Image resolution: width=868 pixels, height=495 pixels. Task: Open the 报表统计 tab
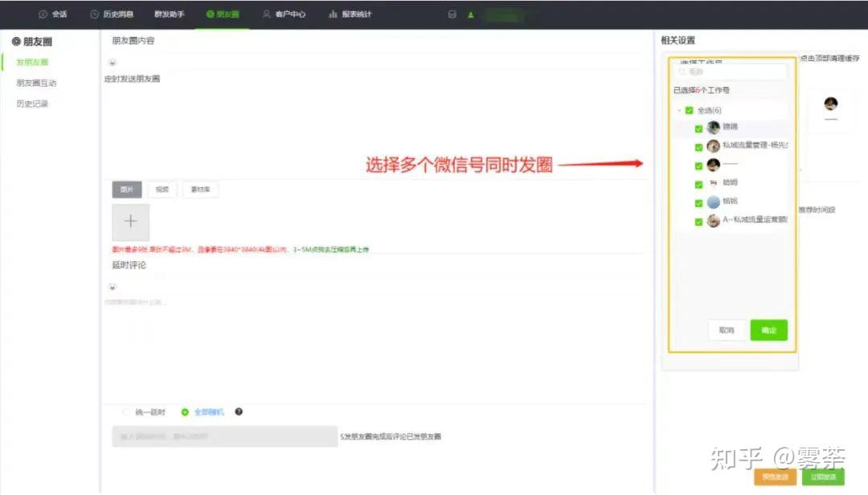[x=350, y=14]
